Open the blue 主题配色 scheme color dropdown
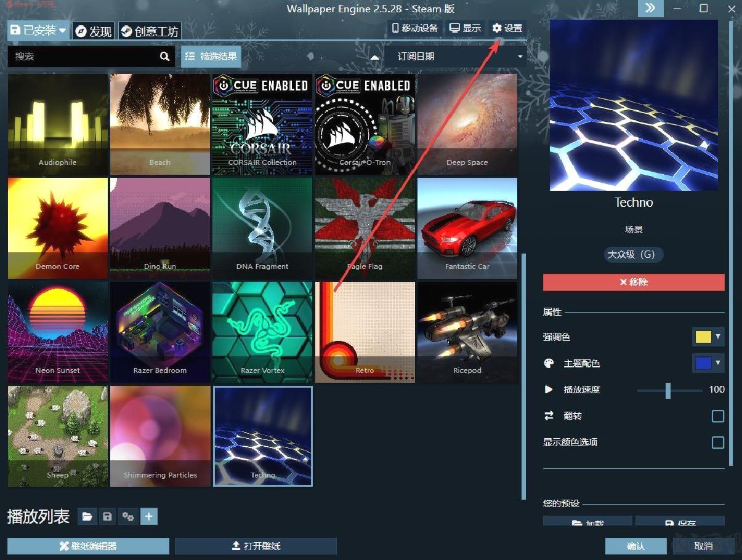Screen dimensions: 742x560 [x=708, y=363]
